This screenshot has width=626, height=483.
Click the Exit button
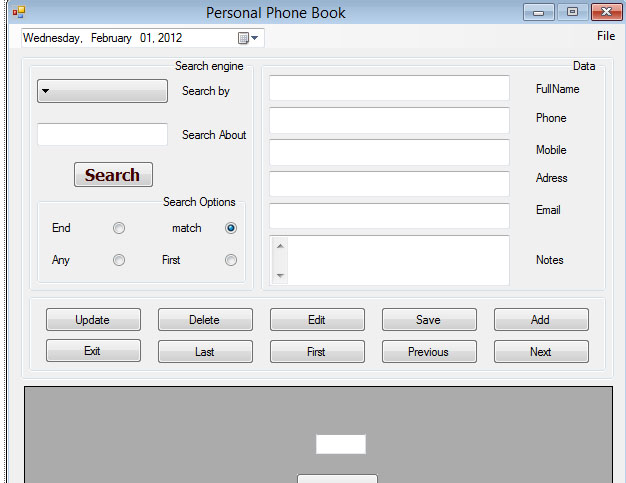point(93,351)
